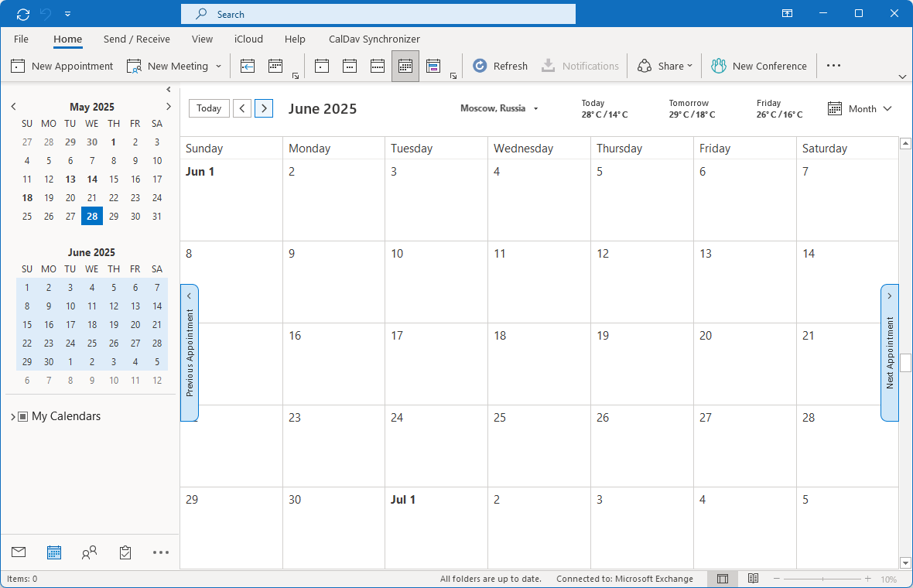Viewport: 913px width, 588px height.
Task: Open more navigation options dots
Action: [x=161, y=552]
